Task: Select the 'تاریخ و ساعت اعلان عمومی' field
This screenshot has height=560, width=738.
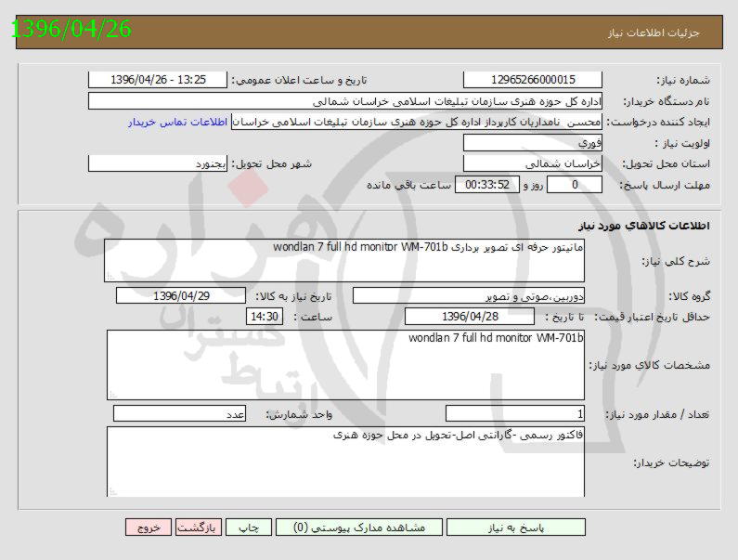Action: pyautogui.click(x=157, y=81)
